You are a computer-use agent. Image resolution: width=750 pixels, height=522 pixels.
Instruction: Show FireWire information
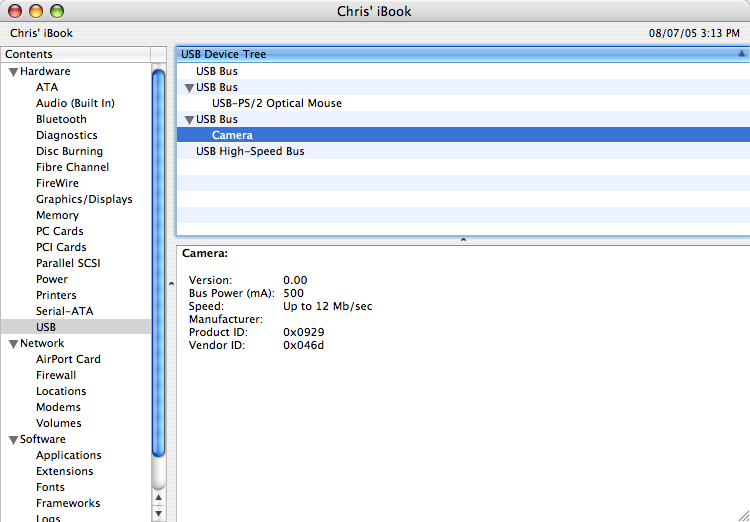click(x=57, y=183)
